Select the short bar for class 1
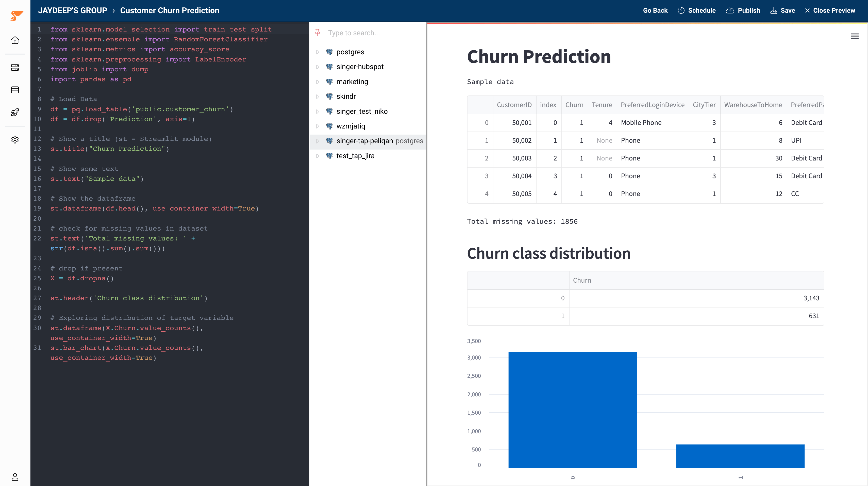Image resolution: width=868 pixels, height=486 pixels. pos(740,456)
